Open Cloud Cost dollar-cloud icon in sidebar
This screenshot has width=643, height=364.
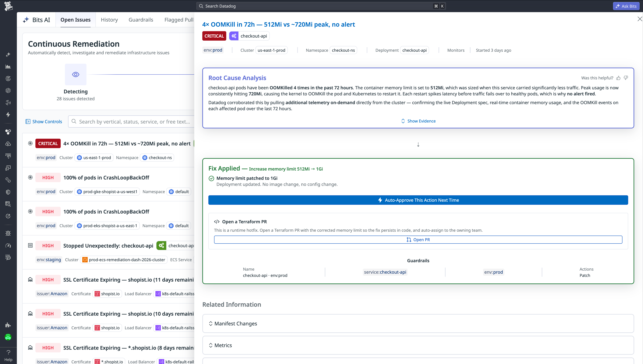click(x=8, y=144)
